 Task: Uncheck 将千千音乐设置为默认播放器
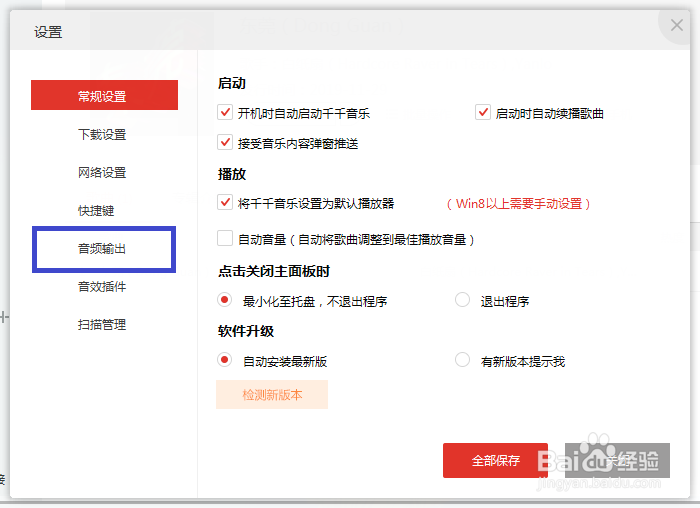[225, 202]
